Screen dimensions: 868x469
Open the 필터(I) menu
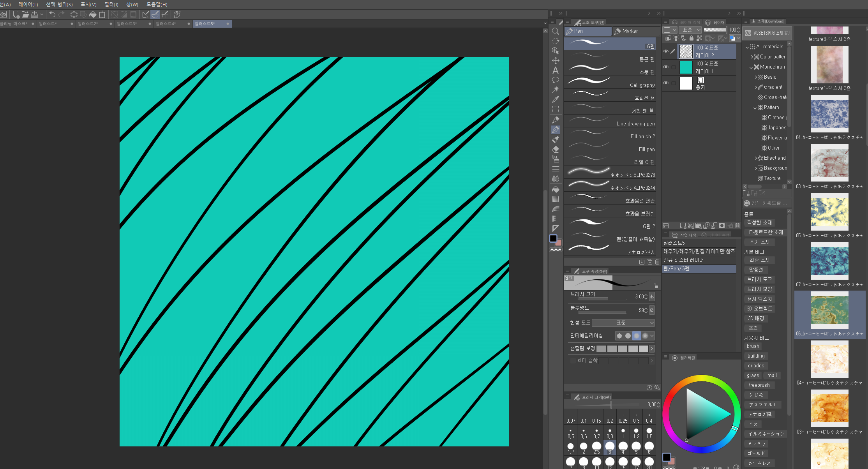(x=111, y=4)
